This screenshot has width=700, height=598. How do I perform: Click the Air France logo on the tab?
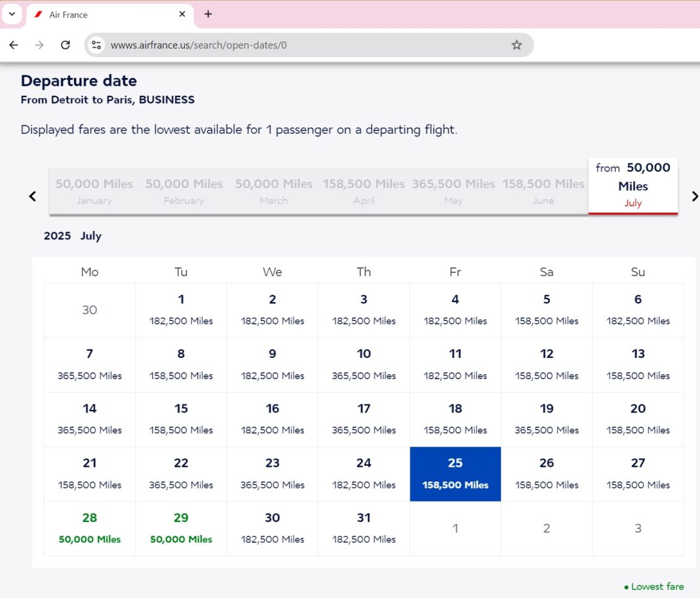(38, 14)
